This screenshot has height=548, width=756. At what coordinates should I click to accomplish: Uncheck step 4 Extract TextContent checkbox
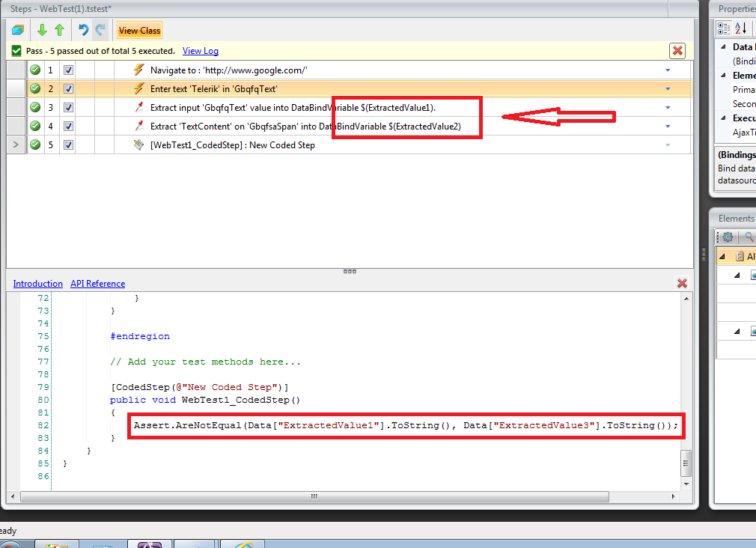point(68,126)
